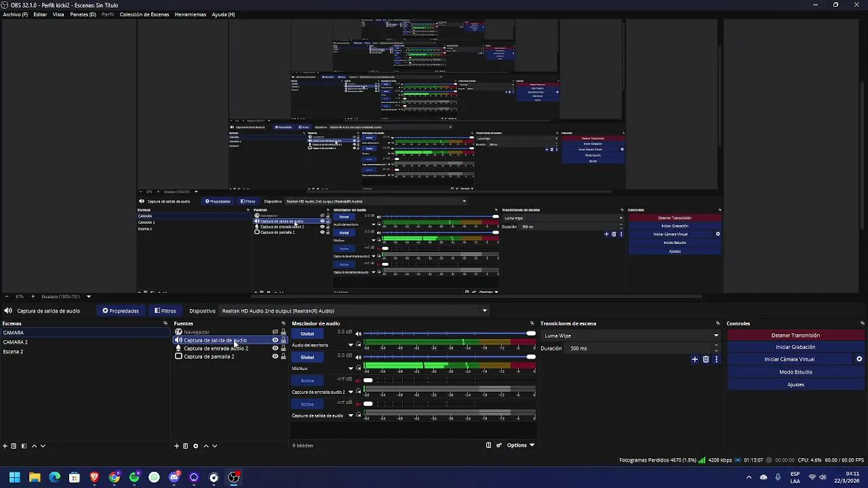Mute the Mic/Aux channel

pyautogui.click(x=358, y=357)
